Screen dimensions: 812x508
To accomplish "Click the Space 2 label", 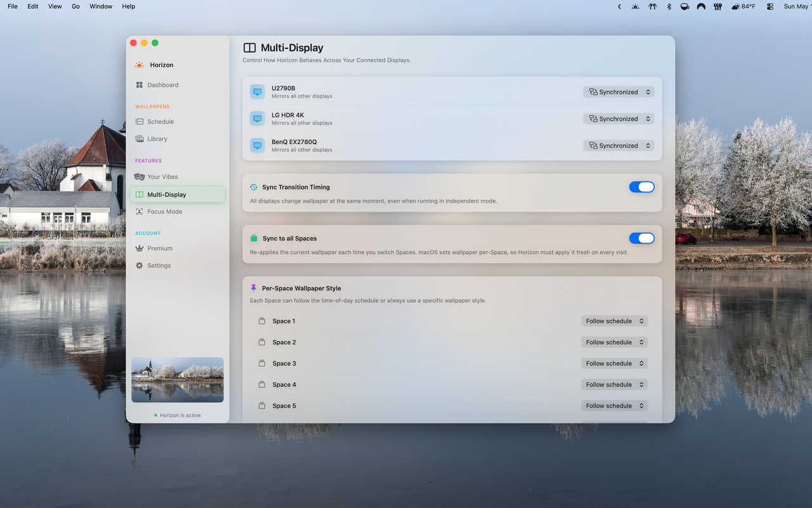I will (x=284, y=342).
